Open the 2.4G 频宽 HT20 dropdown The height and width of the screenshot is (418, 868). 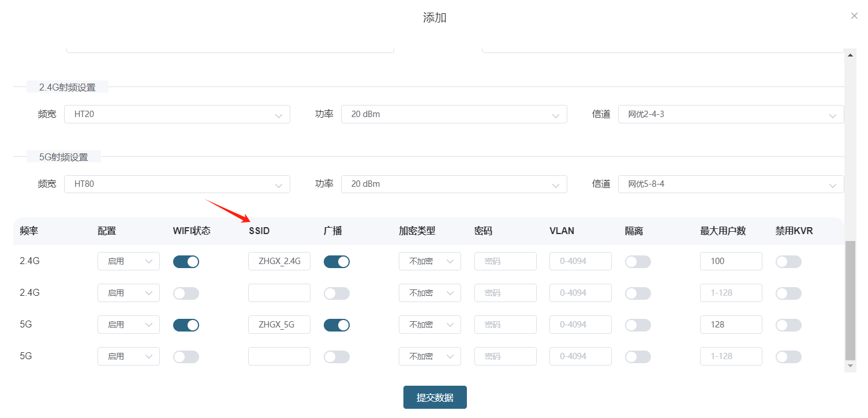pyautogui.click(x=177, y=114)
